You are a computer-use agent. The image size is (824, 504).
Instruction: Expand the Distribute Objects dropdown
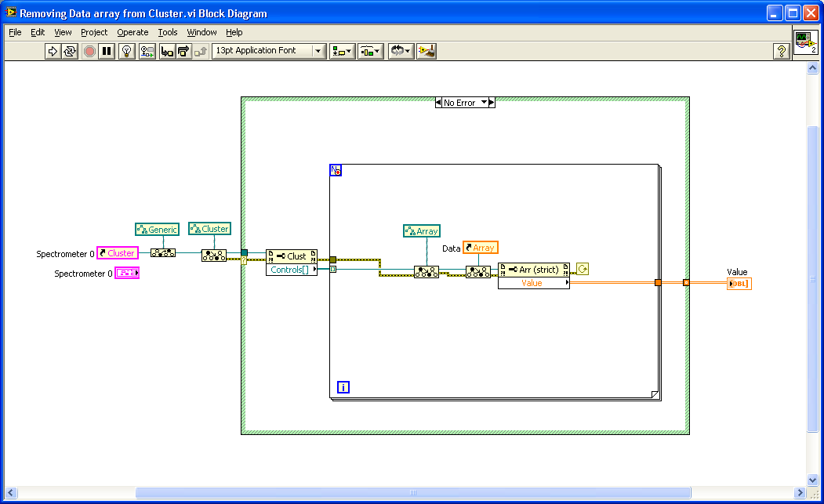tap(370, 51)
